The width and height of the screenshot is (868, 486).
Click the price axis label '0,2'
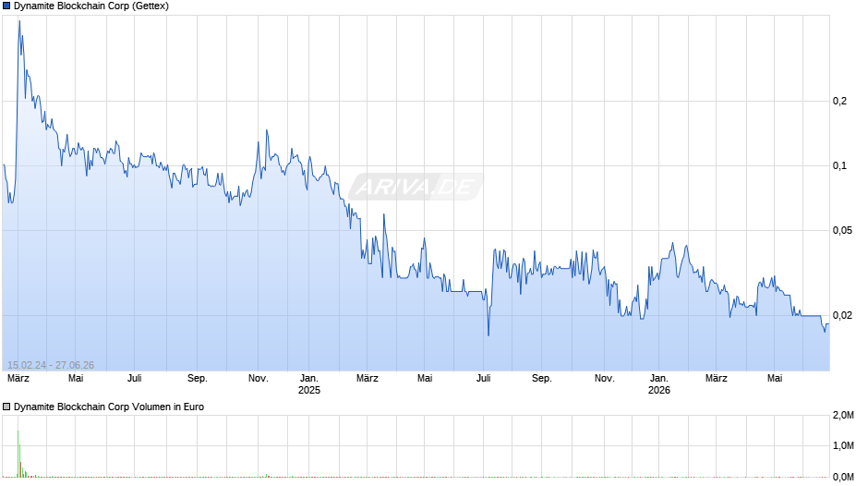tap(839, 101)
